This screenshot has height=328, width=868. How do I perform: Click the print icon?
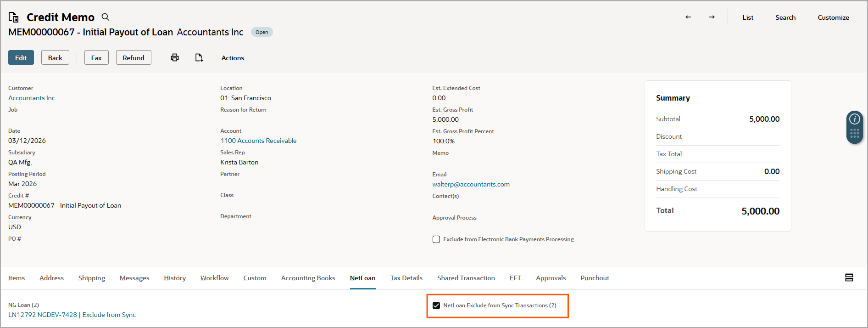point(175,57)
